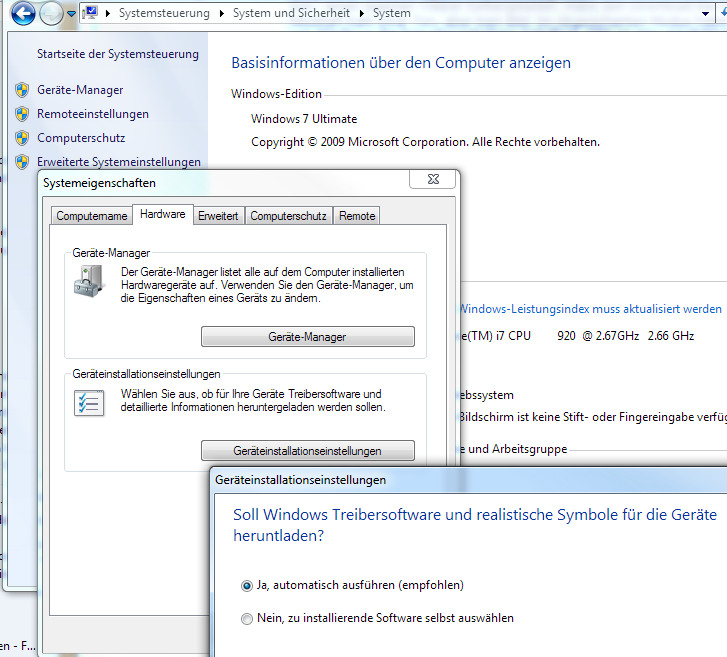Open address bar history dropdown arrow
This screenshot has width=727, height=657.
coord(705,14)
